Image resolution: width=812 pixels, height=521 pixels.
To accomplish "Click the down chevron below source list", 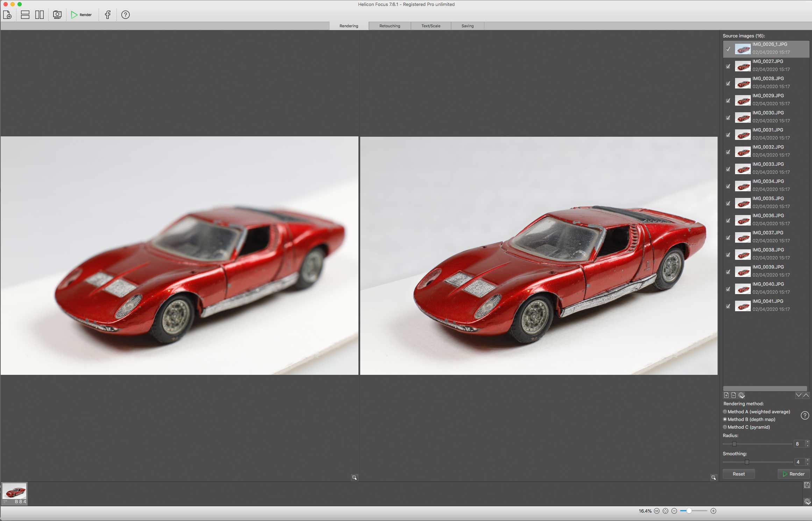I will pyautogui.click(x=799, y=395).
